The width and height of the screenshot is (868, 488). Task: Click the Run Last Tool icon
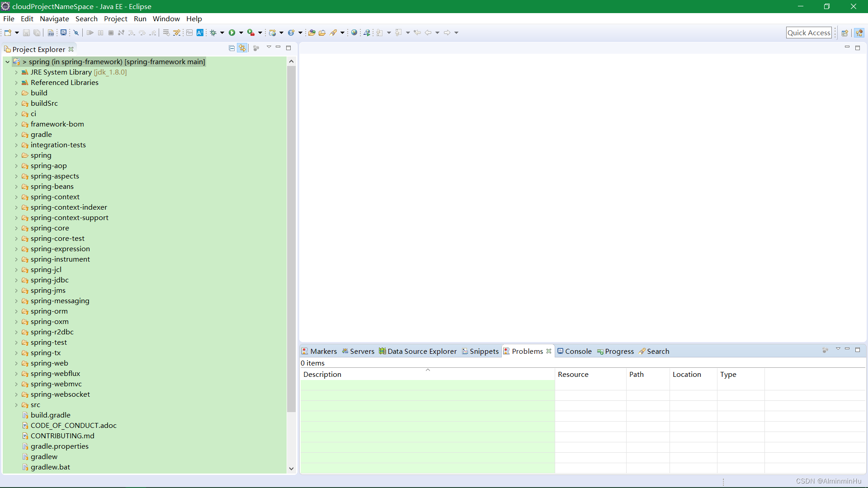[251, 33]
